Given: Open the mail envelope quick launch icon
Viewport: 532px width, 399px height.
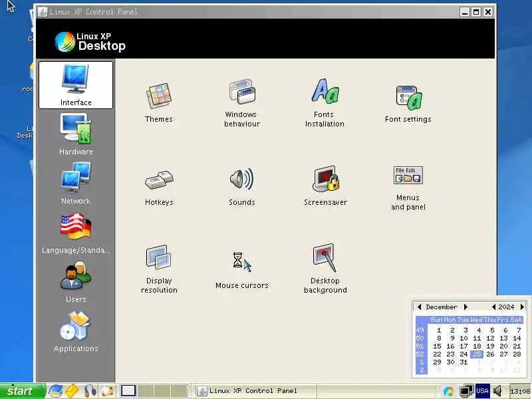Looking at the screenshot, I should pyautogui.click(x=72, y=391).
